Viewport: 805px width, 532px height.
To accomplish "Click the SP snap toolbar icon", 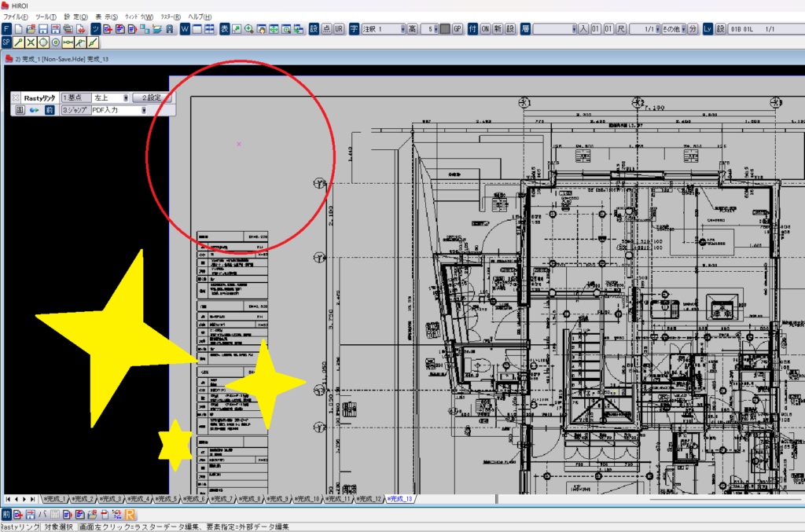I will [6, 42].
